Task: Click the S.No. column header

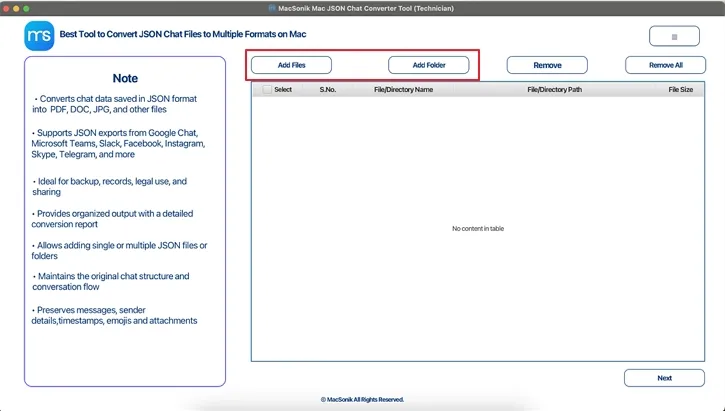Action: coord(327,90)
